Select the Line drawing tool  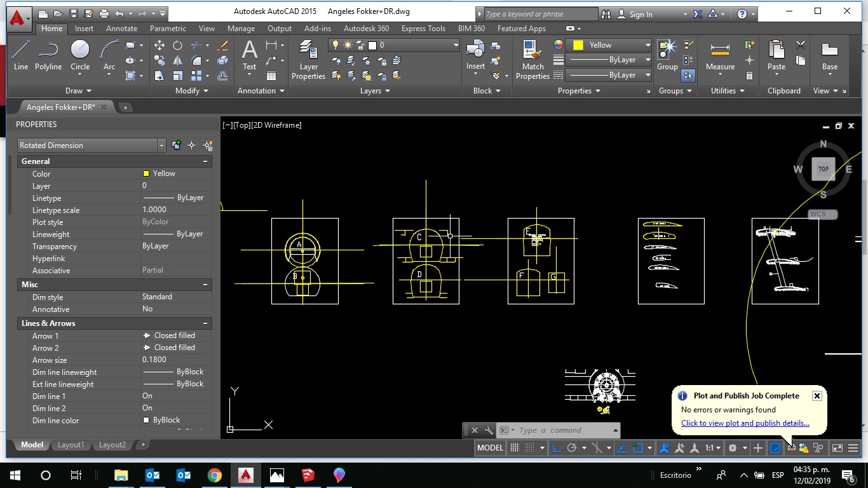click(21, 55)
